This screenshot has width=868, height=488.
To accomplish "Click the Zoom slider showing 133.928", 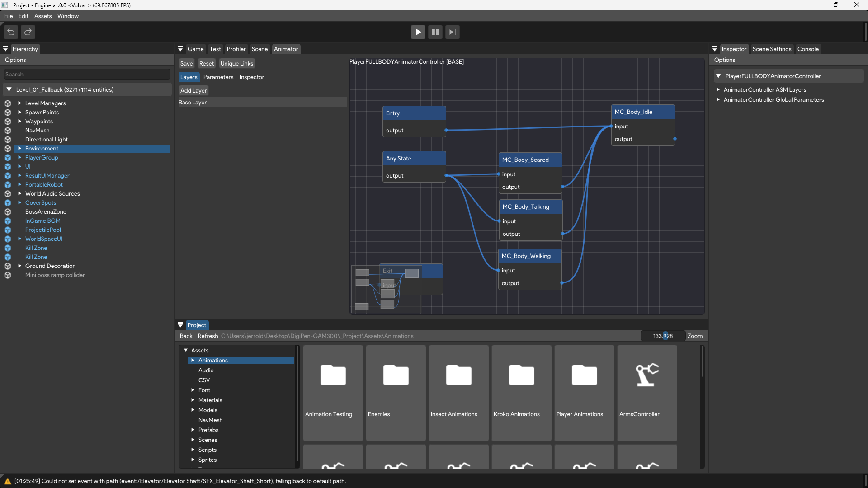I will pyautogui.click(x=663, y=336).
